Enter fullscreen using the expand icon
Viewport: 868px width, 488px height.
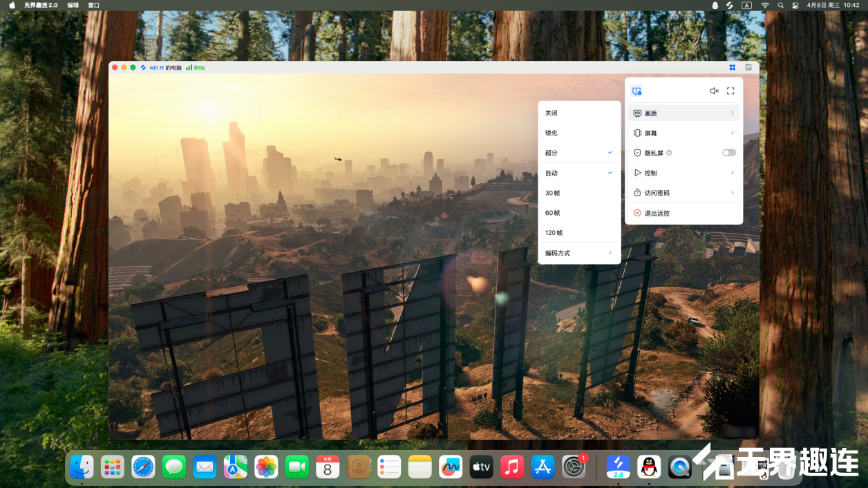(730, 91)
